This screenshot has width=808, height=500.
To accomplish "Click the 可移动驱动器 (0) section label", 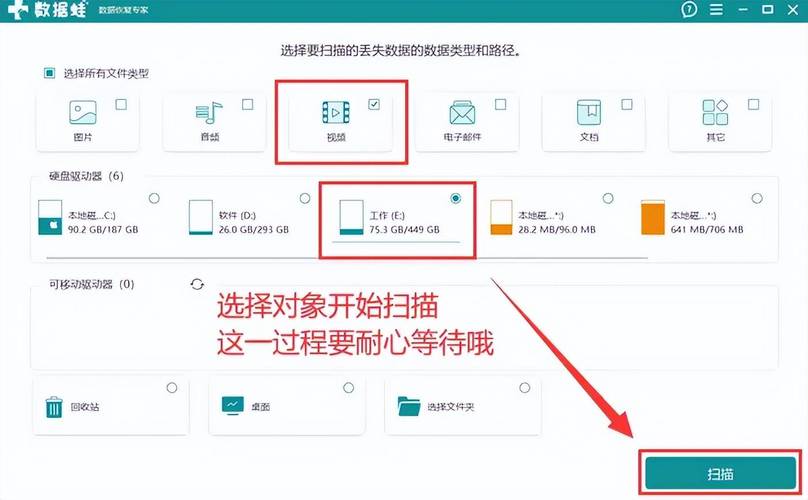I will click(x=92, y=285).
